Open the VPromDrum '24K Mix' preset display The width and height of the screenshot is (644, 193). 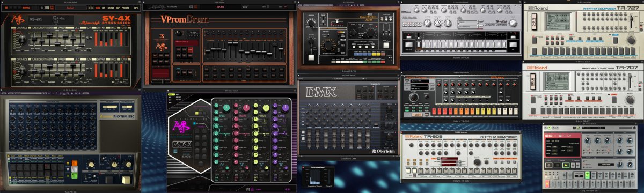pyautogui.click(x=221, y=6)
